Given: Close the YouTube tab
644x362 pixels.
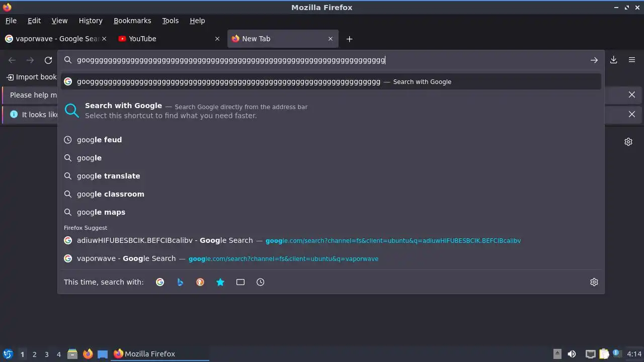Looking at the screenshot, I should 217,39.
